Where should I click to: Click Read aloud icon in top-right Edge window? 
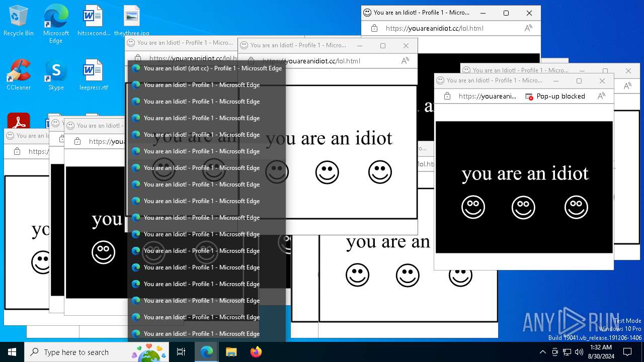(x=528, y=28)
